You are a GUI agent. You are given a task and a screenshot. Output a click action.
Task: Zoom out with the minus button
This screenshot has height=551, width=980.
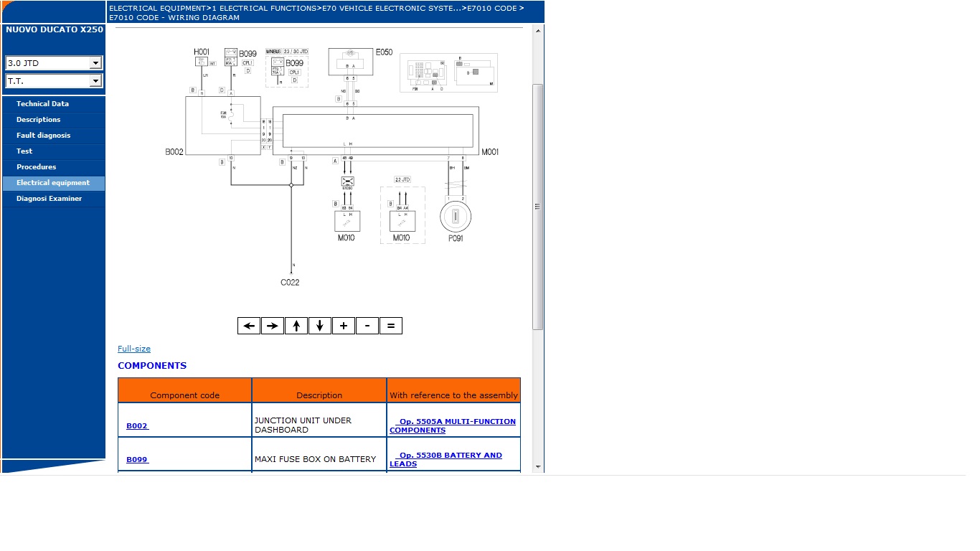pos(367,326)
